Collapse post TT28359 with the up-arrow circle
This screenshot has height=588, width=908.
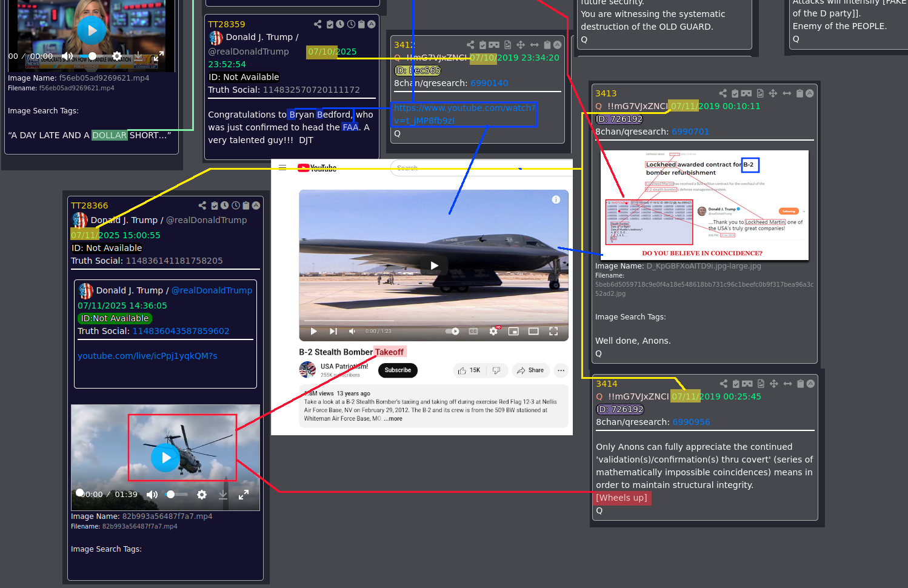click(372, 24)
